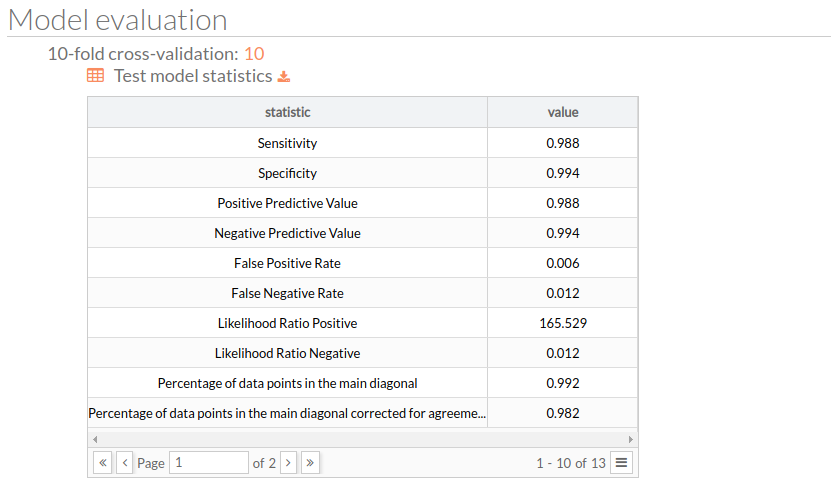Viewport: 831px width, 501px height.
Task: Click the False Negative Rate row
Action: point(363,293)
